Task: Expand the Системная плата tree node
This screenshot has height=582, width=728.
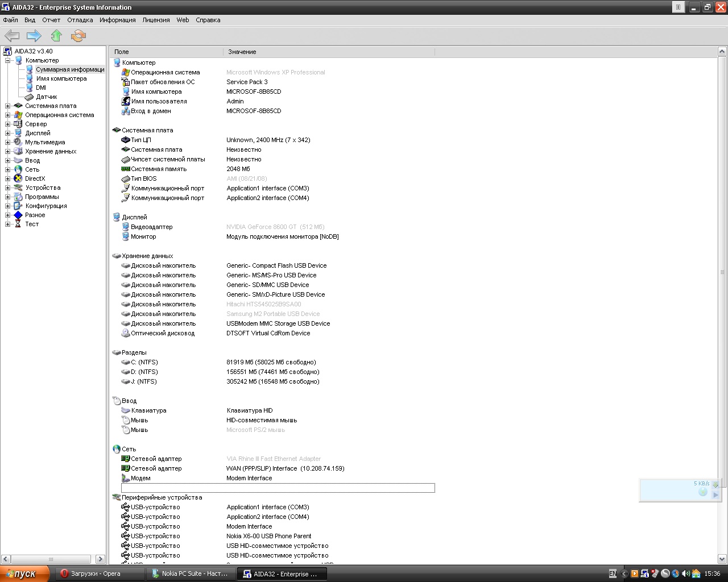Action: 8,106
